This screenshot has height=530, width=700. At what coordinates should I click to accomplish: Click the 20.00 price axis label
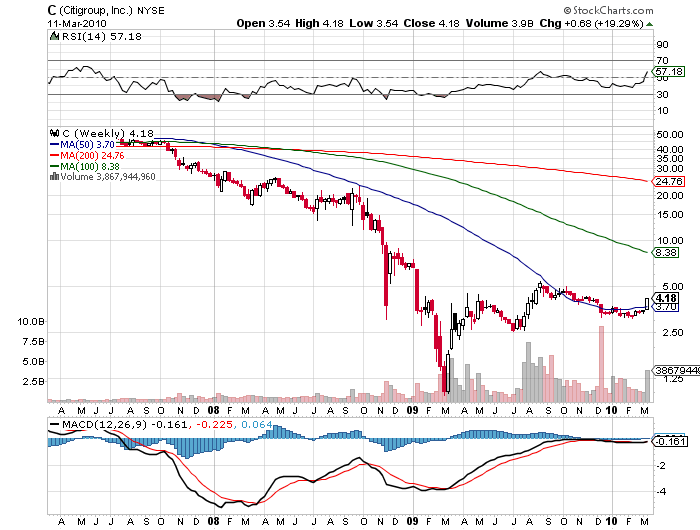(x=670, y=196)
